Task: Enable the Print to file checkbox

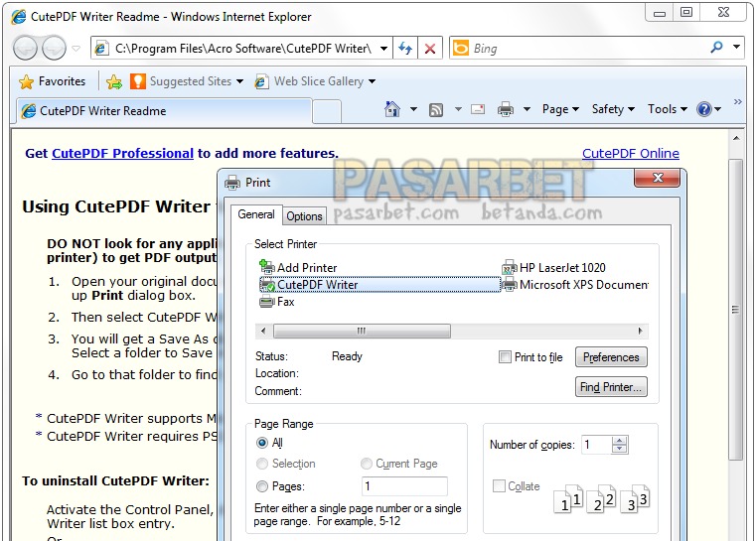Action: click(x=505, y=357)
